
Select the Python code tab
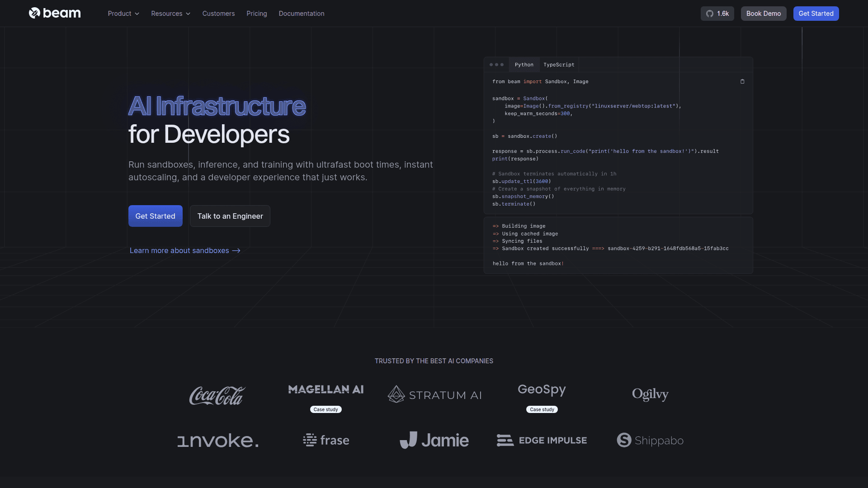point(524,65)
